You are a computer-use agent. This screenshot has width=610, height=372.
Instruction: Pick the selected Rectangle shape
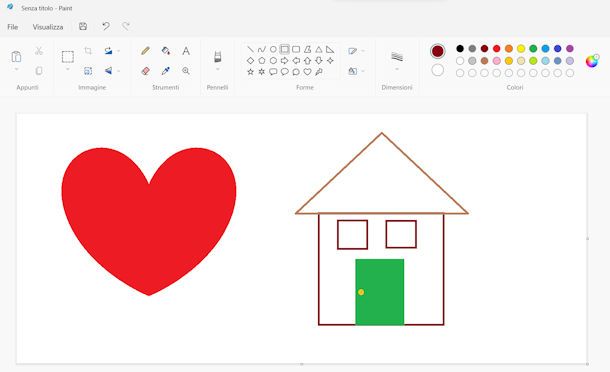coord(285,49)
